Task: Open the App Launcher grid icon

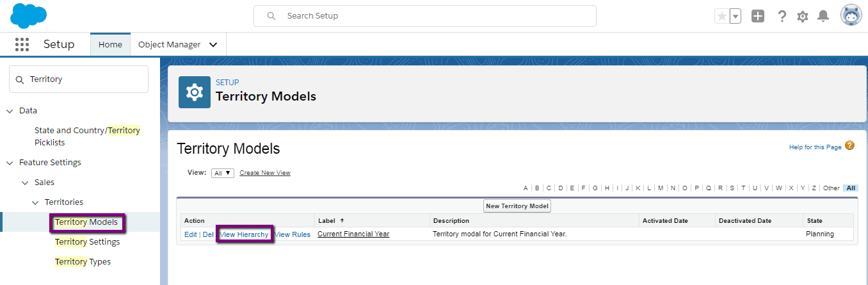Action: [22, 44]
